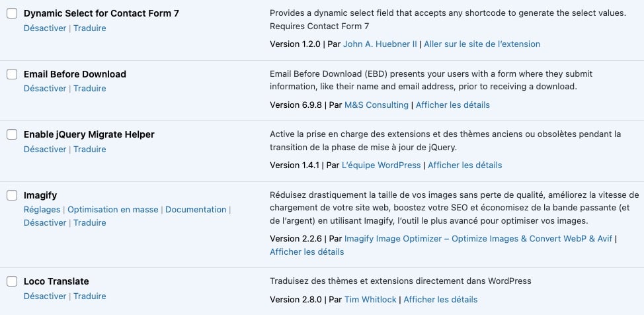Open L'équipe WordPress author link

tap(381, 165)
